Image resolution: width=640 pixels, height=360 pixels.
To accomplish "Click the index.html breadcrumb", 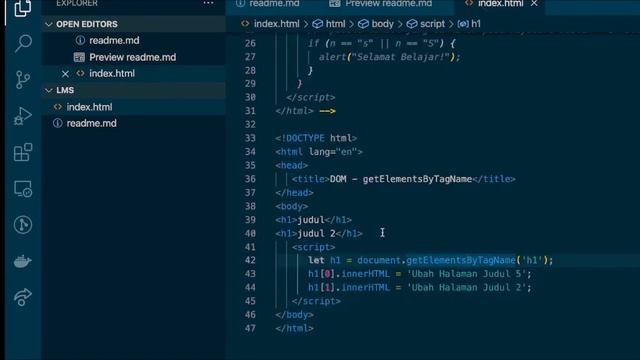I will (x=277, y=24).
